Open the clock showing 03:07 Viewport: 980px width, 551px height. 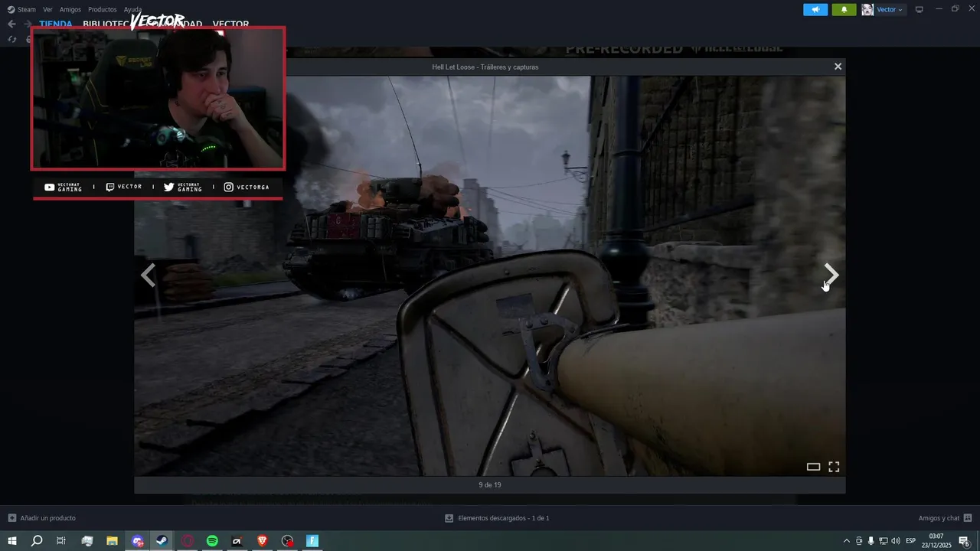[936, 541]
